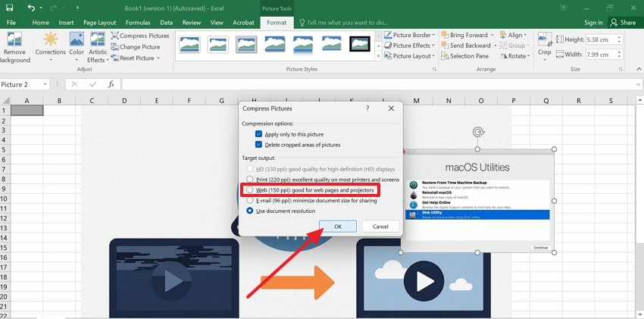644x319 pixels.
Task: Select the first picture style thumbnail
Action: (x=189, y=43)
